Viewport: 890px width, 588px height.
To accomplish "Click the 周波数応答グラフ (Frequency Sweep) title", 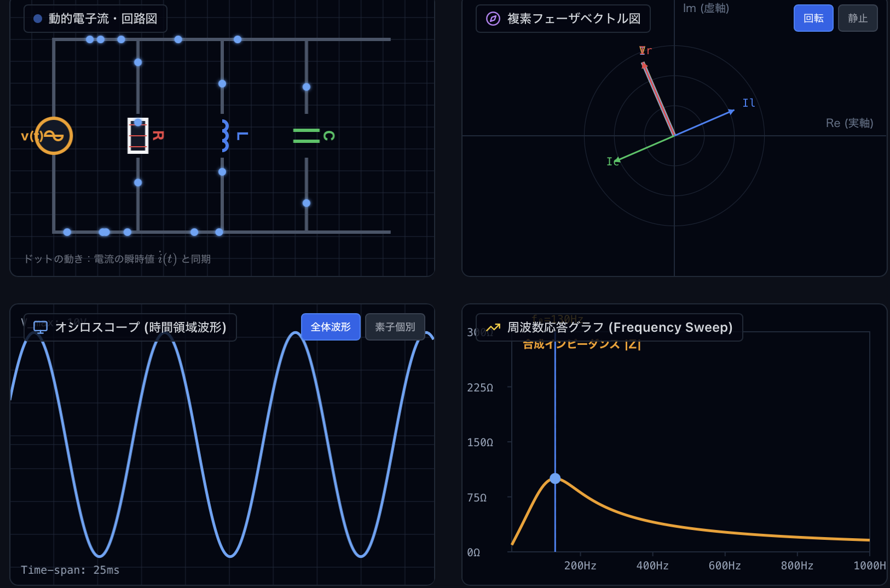I will click(x=620, y=327).
